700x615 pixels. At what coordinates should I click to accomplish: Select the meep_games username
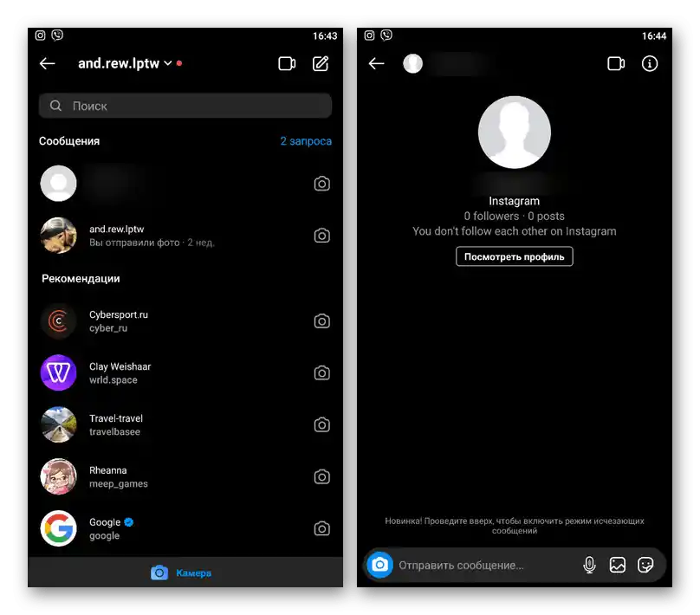click(119, 484)
